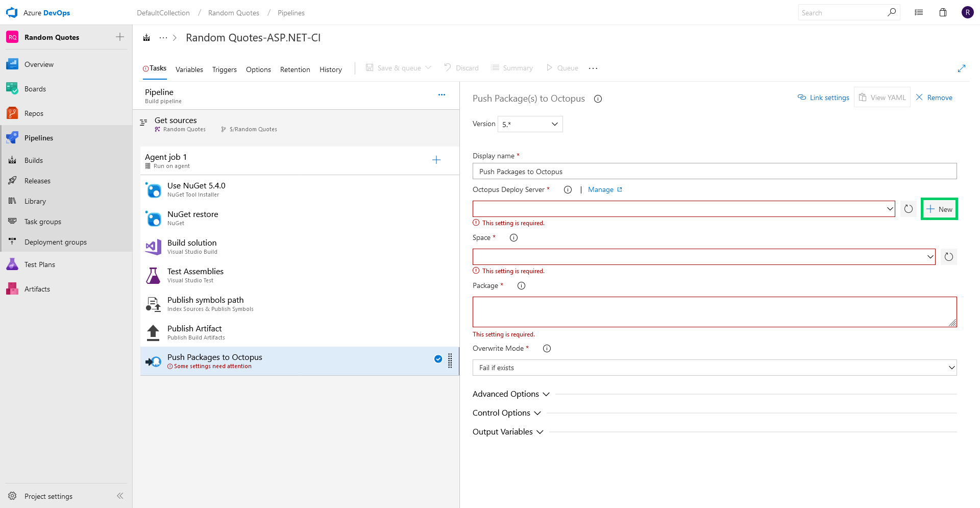Go to Builds in sidebar
Screen dimensions: 980x508
click(x=34, y=160)
